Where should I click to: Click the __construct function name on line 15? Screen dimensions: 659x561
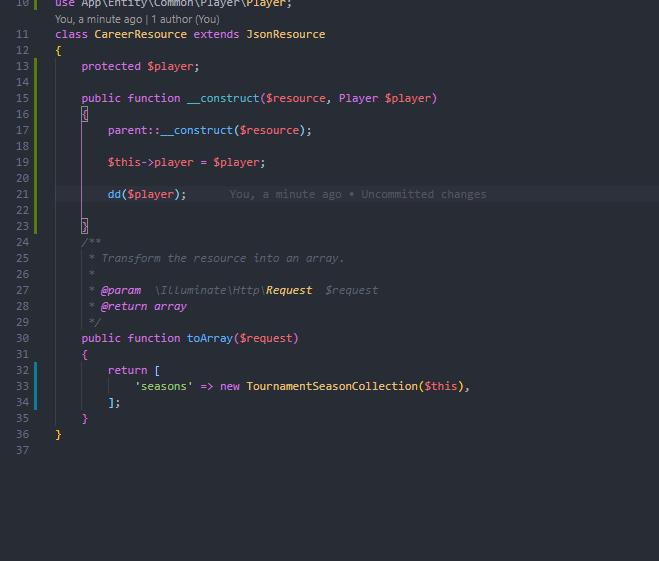click(x=223, y=98)
